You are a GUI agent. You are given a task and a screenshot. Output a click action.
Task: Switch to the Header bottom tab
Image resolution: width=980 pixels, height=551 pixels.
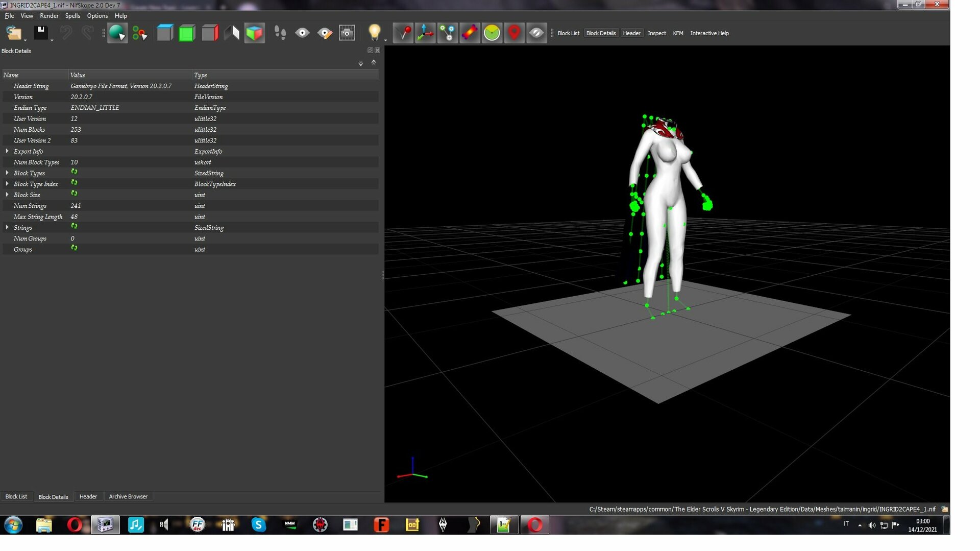[x=88, y=496]
